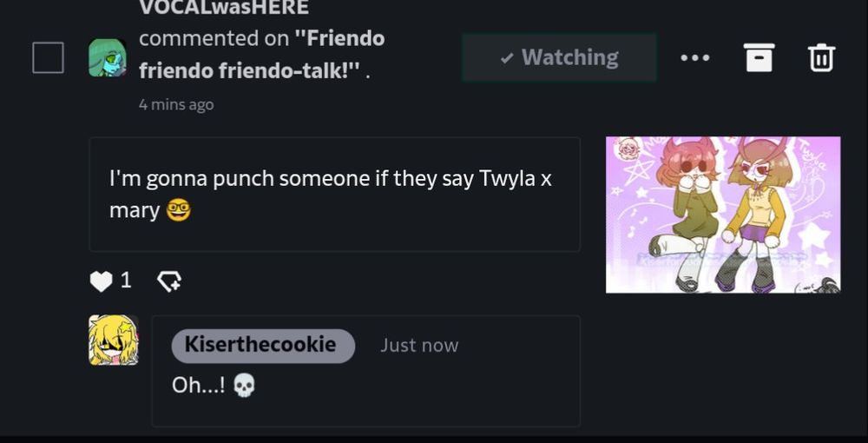Delete the notification with the trash icon
868x443 pixels.
pos(821,57)
